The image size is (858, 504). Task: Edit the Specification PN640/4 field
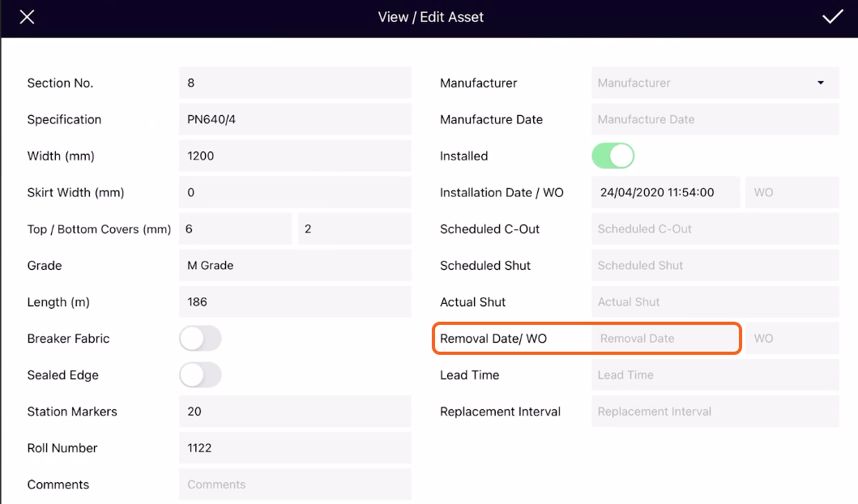pyautogui.click(x=295, y=119)
